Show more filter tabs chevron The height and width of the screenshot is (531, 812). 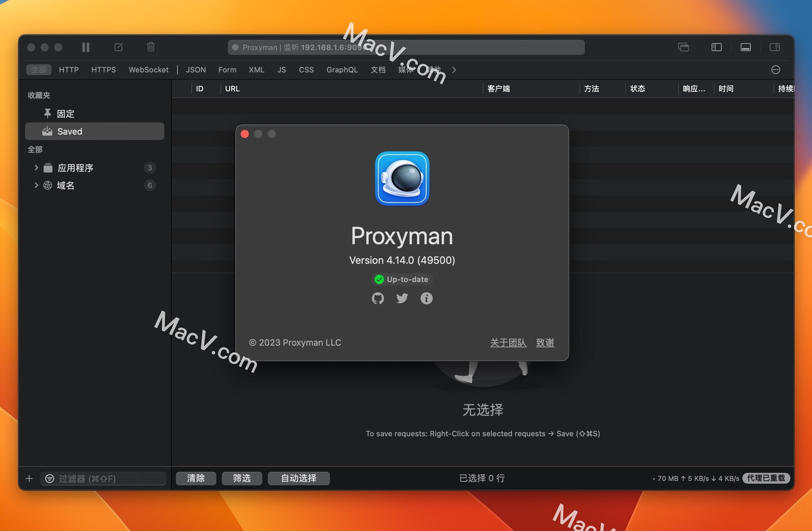[454, 70]
